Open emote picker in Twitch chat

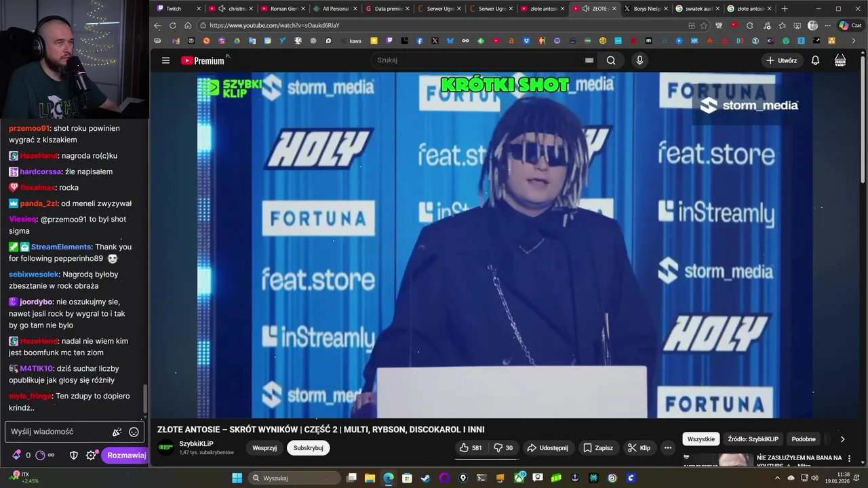(x=134, y=432)
